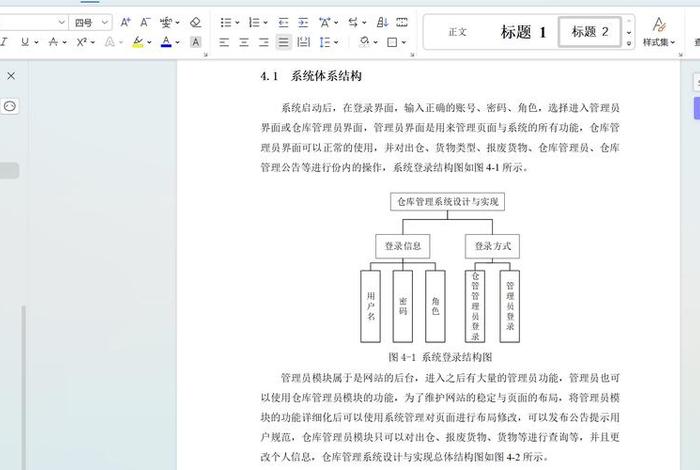Open the Chinese layout tool
The width and height of the screenshot is (700, 470).
coord(325,22)
